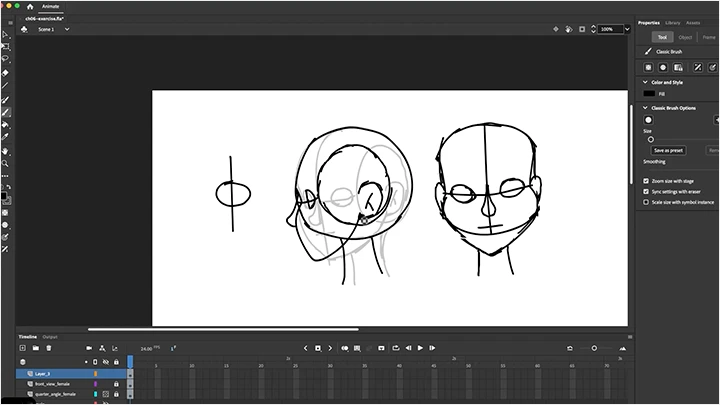Step back one frame
Viewport: 720px width, 405px height.
[408, 348]
